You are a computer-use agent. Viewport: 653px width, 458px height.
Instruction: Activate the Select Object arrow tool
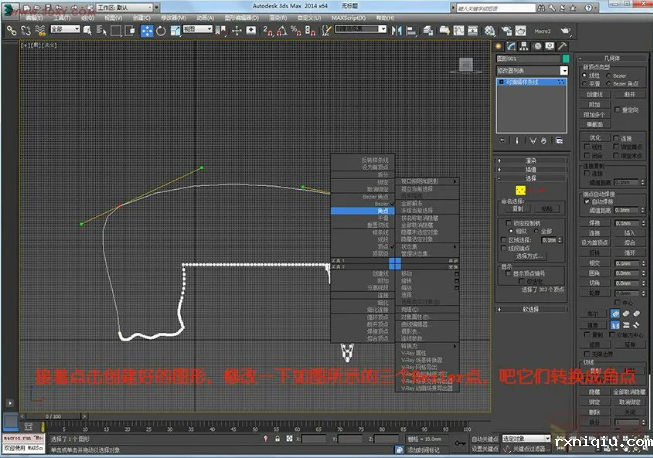coord(87,30)
